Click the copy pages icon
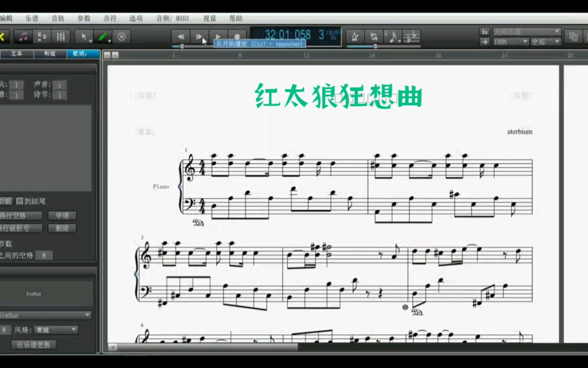Viewport: 588px width, 368px height. tap(573, 36)
